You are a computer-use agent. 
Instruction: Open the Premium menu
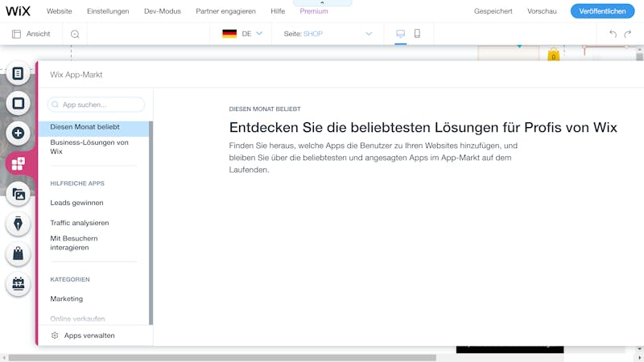(314, 11)
